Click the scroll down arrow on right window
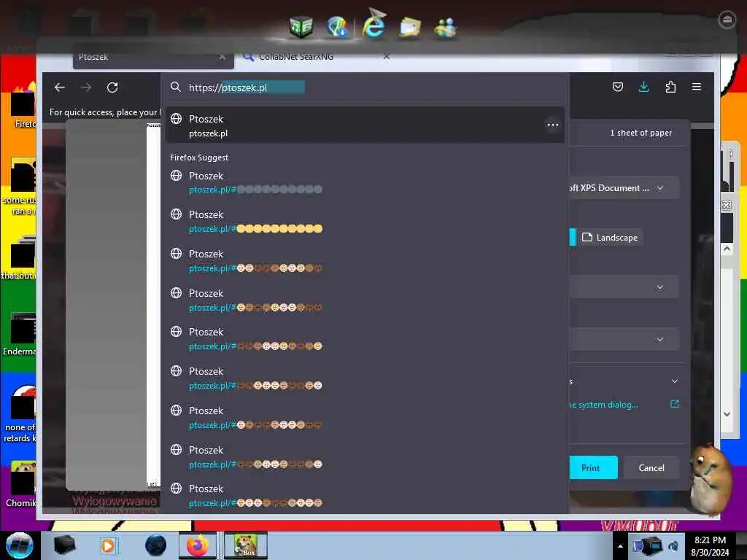 tap(727, 414)
